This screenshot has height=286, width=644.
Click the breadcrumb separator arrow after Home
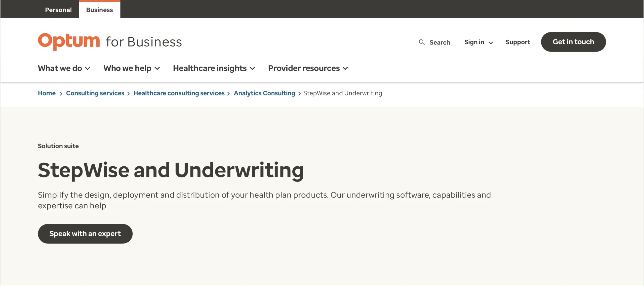coord(61,93)
